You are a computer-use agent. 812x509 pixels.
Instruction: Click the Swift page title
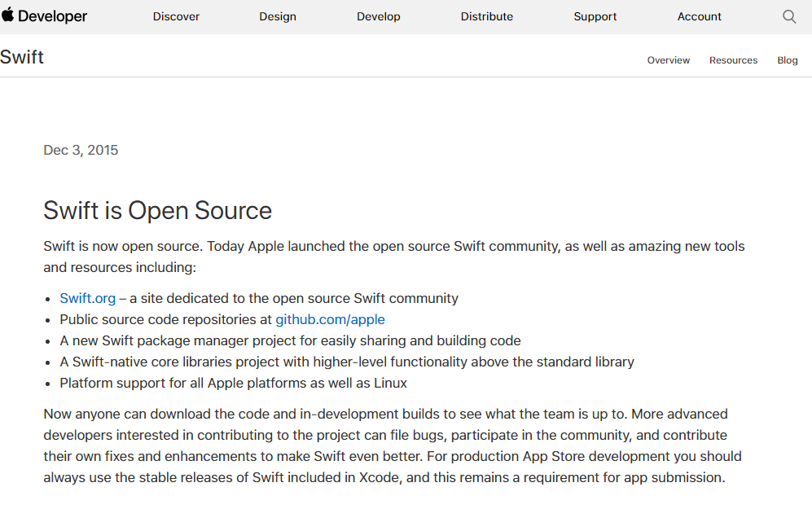point(22,57)
